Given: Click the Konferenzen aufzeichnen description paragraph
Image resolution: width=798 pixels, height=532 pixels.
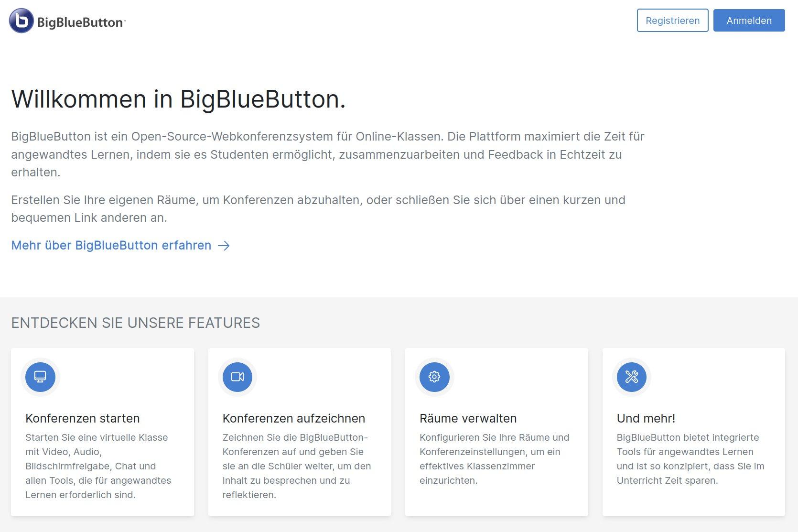Looking at the screenshot, I should (297, 466).
